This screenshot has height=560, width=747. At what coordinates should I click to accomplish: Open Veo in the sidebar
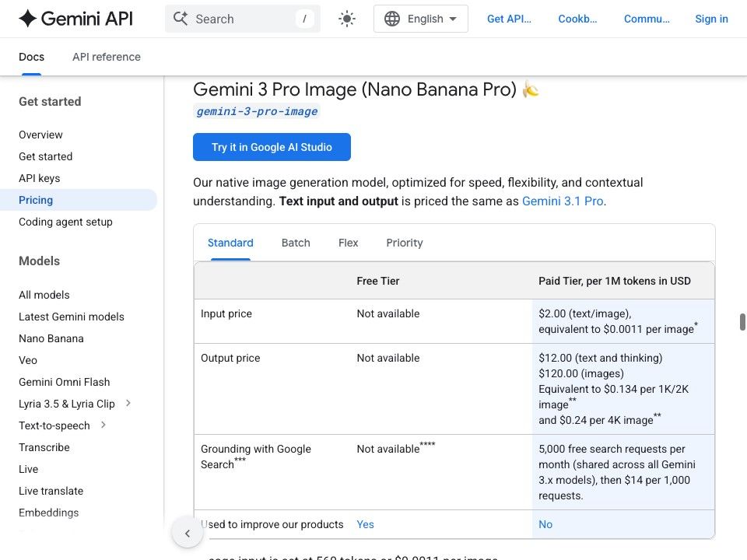click(x=28, y=360)
